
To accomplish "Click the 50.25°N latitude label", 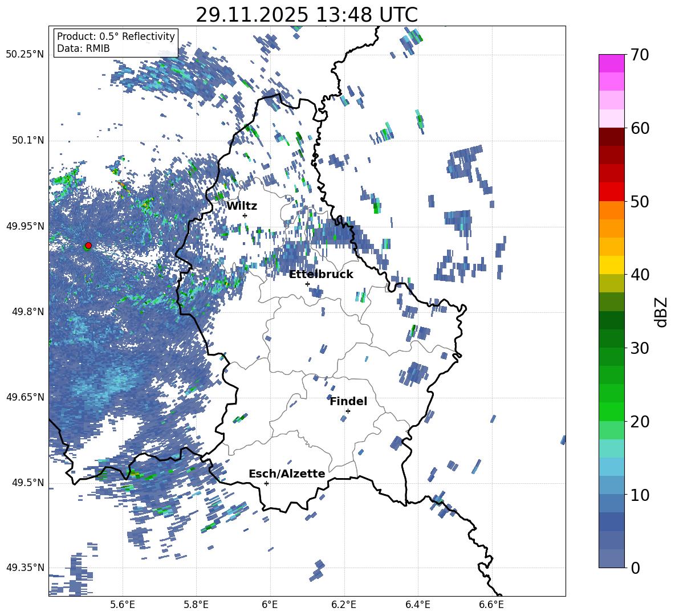I will 25,54.
